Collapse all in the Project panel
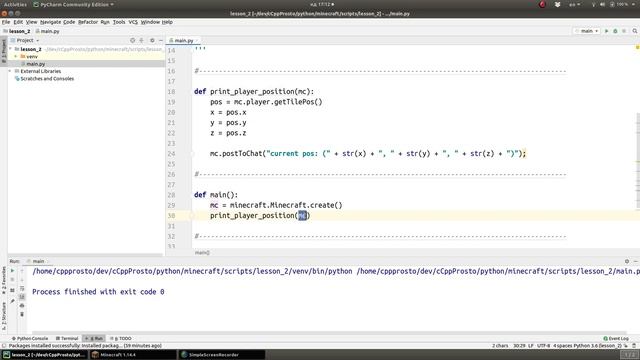 [x=141, y=40]
